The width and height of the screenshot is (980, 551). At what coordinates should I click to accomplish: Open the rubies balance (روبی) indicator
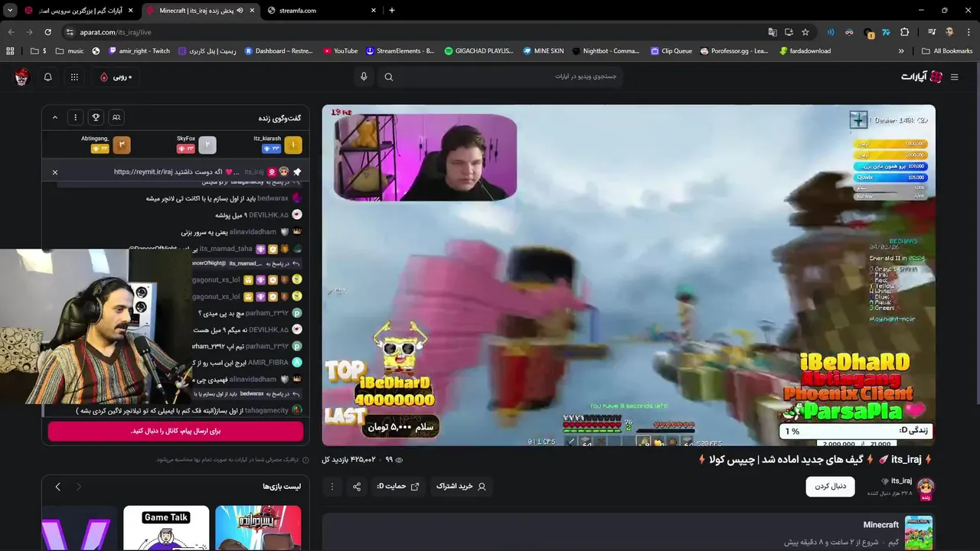click(x=116, y=77)
